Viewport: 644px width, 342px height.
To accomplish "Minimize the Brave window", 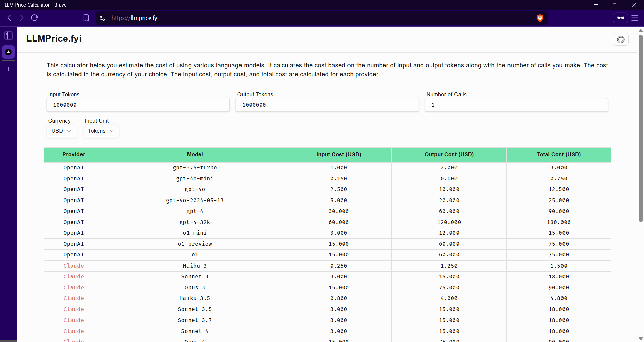I will [x=596, y=5].
